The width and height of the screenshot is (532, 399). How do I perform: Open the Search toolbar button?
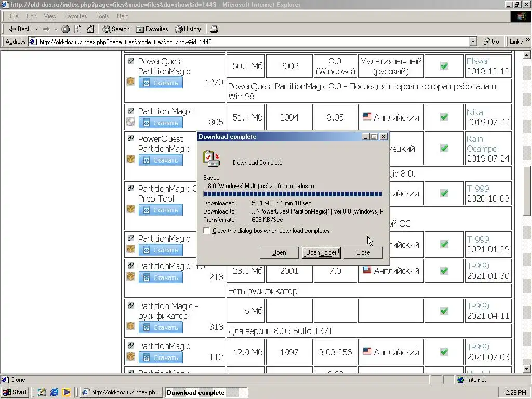[x=116, y=29]
